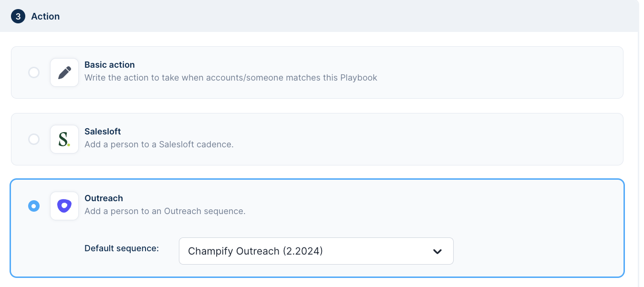Click the Action section header title
Screen dimensions: 644x287
pos(45,16)
